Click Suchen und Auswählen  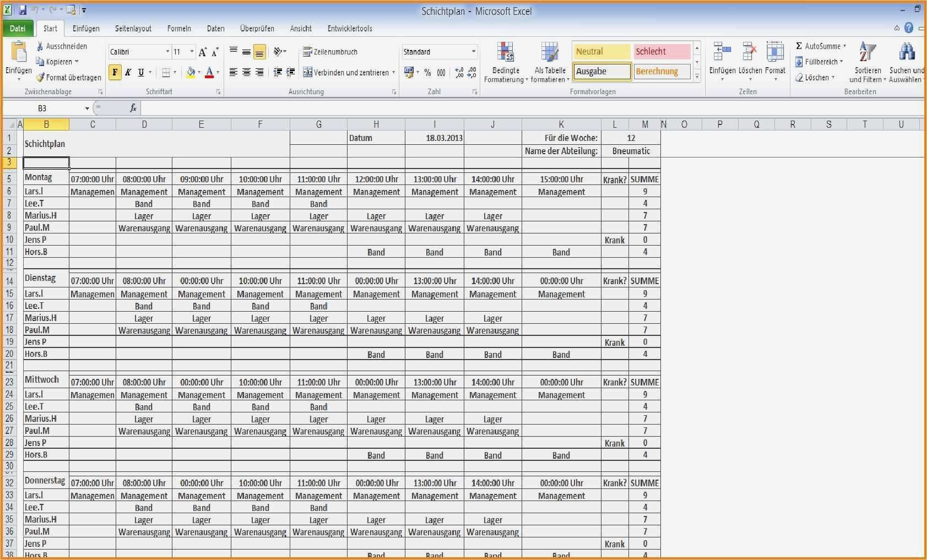(x=907, y=62)
